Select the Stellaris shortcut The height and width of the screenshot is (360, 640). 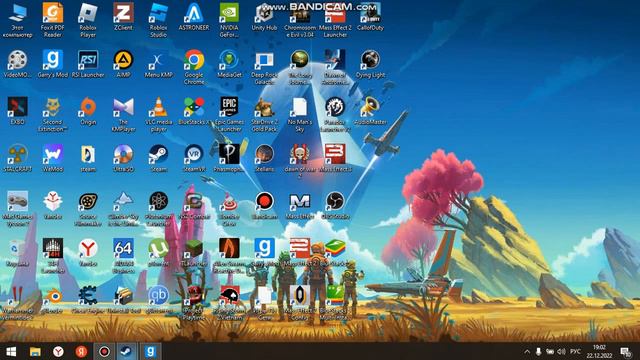pos(264,158)
